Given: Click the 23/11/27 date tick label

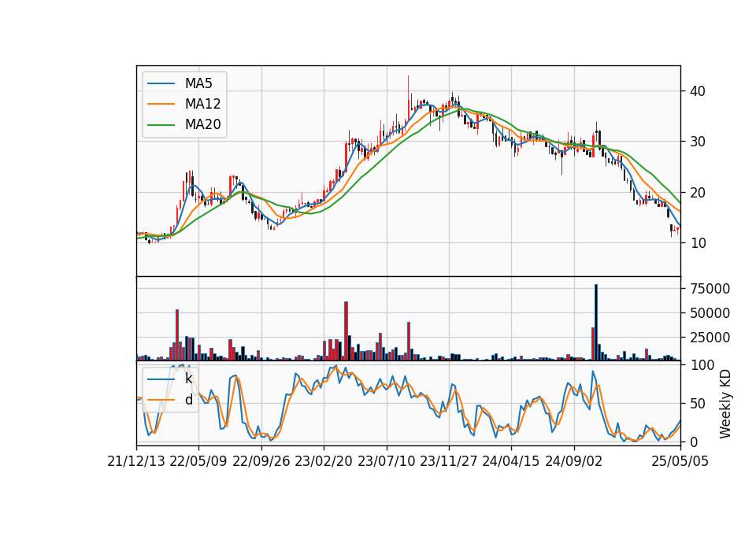Looking at the screenshot, I should coord(449,461).
